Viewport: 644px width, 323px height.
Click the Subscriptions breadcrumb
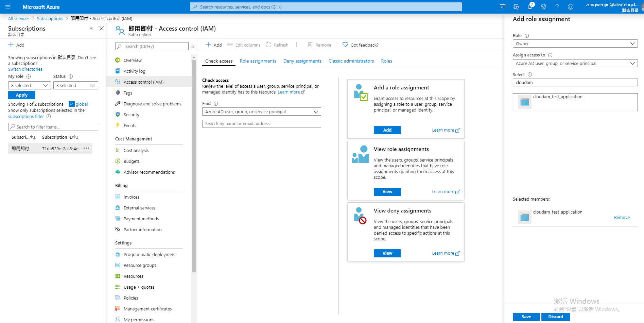(50, 18)
